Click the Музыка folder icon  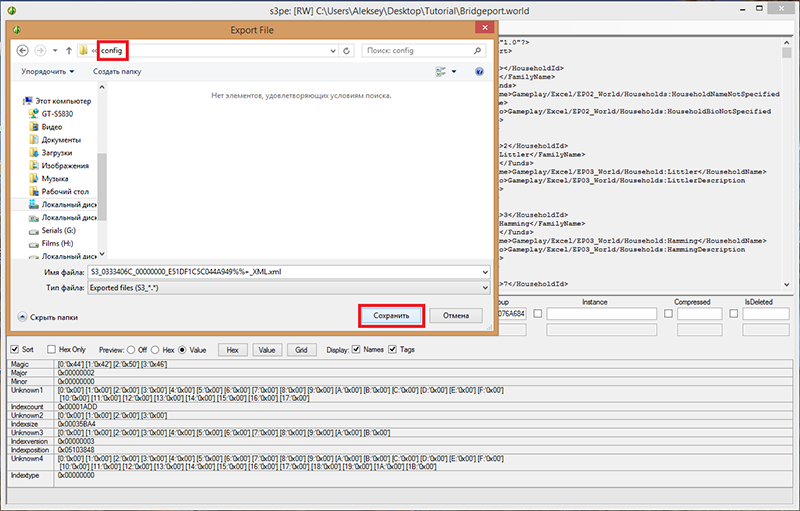(x=33, y=179)
